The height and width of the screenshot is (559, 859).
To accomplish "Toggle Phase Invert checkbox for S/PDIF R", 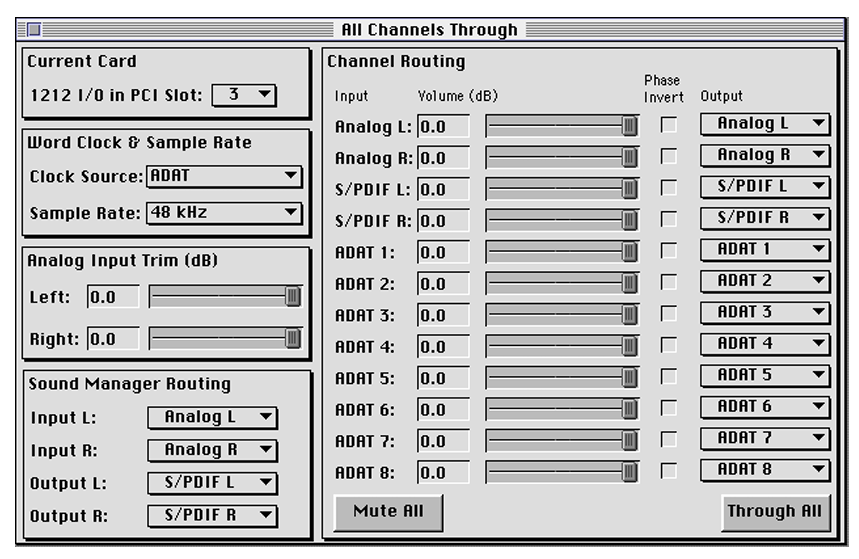I will point(668,219).
